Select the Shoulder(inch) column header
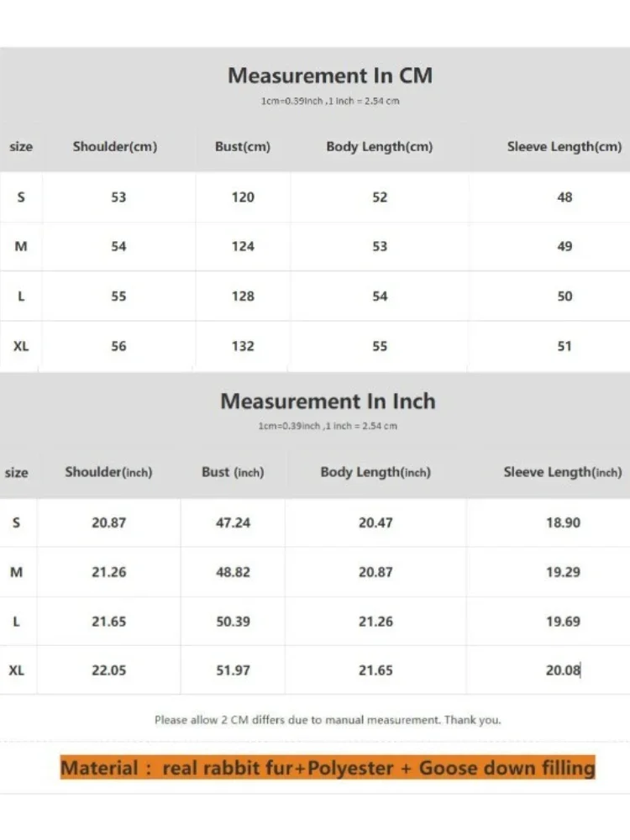Screen dimensions: 630x840 coord(108,472)
